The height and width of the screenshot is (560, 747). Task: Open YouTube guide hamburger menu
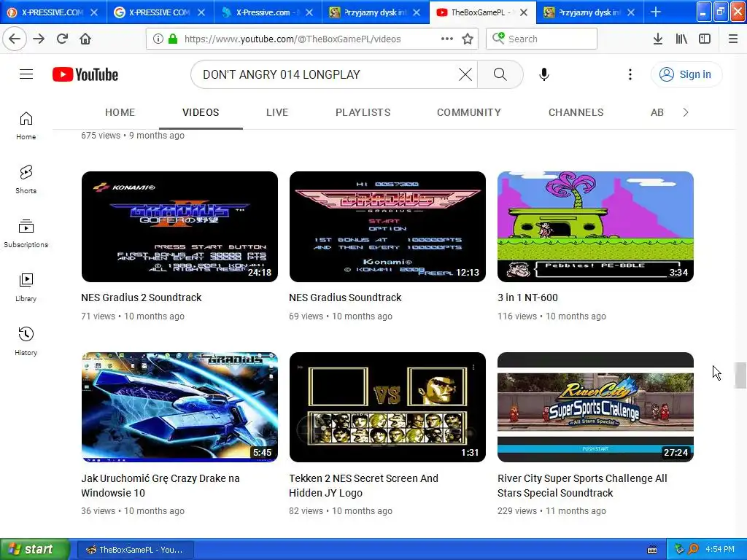[26, 74]
